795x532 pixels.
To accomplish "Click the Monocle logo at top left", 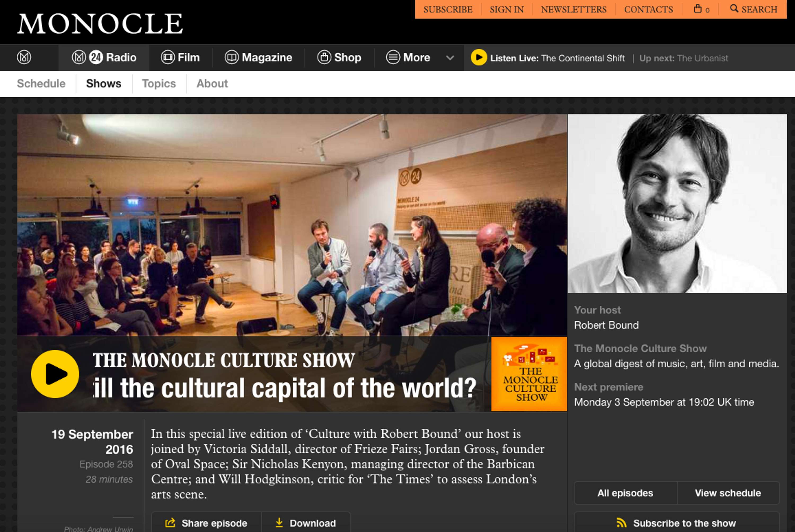I will [x=100, y=24].
